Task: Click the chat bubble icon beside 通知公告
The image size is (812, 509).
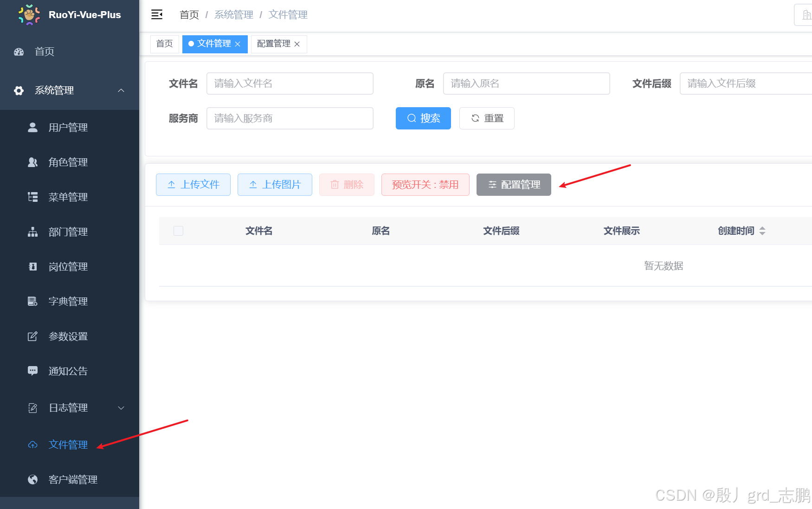Action: pos(32,371)
